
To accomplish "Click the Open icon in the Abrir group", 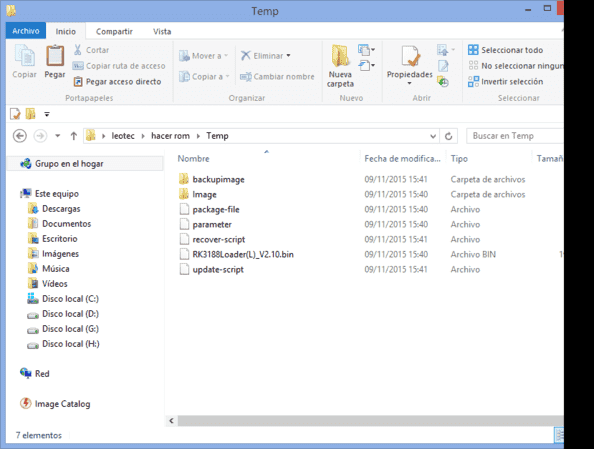I will [446, 50].
